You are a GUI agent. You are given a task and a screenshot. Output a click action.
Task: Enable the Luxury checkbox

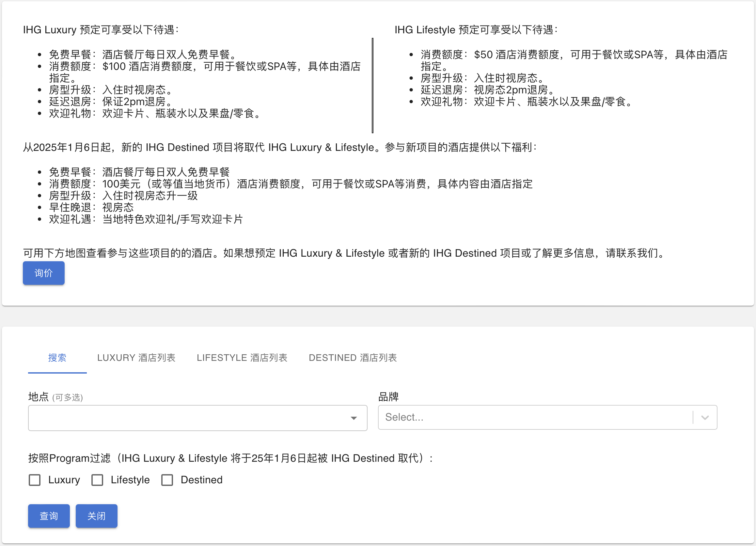tap(35, 480)
